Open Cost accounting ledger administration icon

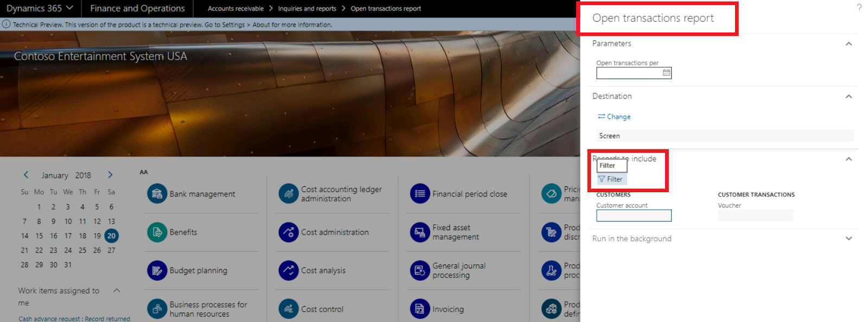tap(289, 194)
